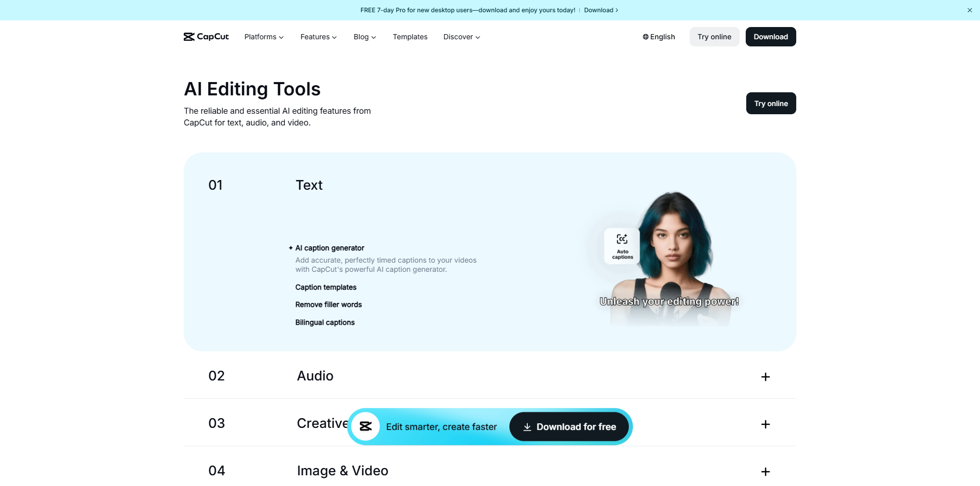
Task: Expand Image & Video section plus icon
Action: tap(765, 472)
